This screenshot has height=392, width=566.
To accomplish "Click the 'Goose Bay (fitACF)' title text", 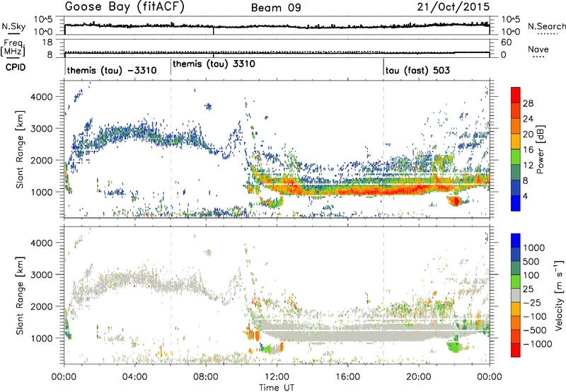I will pyautogui.click(x=125, y=7).
